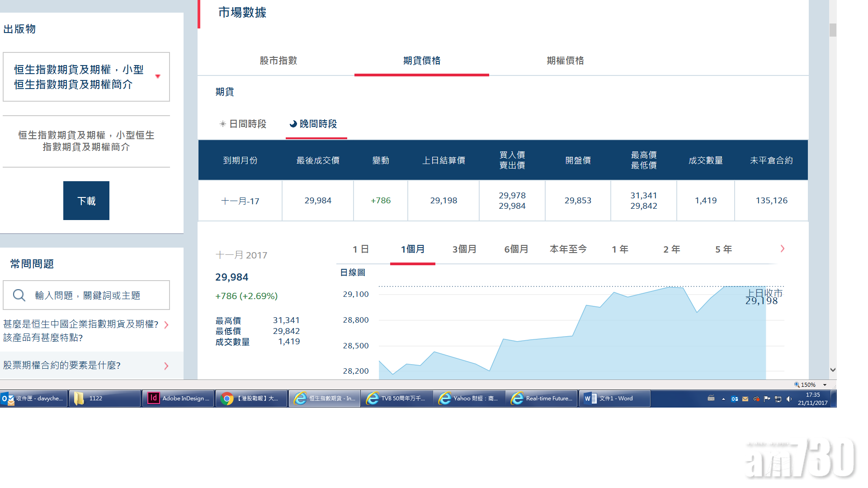
Task: Select the 1 日 chart period
Action: point(361,249)
